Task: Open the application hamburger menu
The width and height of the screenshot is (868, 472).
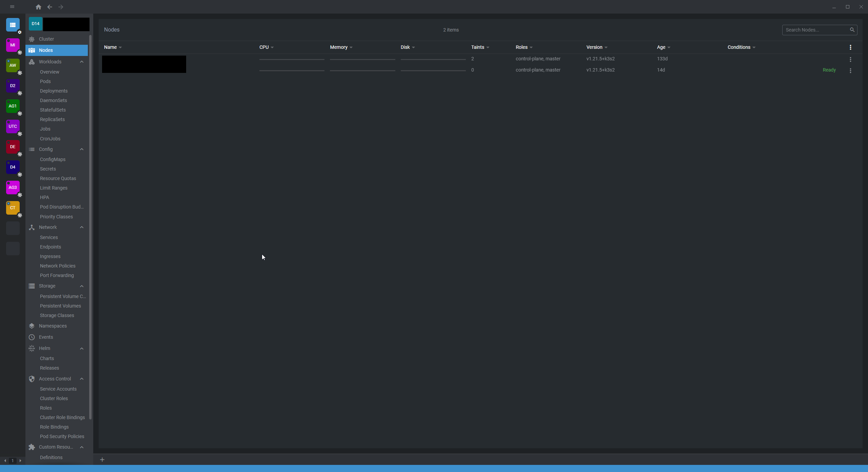Action: [x=13, y=6]
